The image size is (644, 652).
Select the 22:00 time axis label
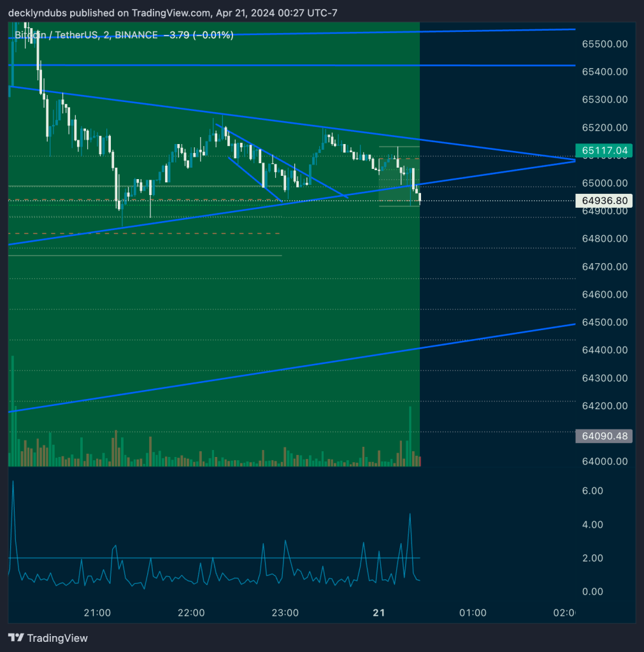pyautogui.click(x=191, y=612)
